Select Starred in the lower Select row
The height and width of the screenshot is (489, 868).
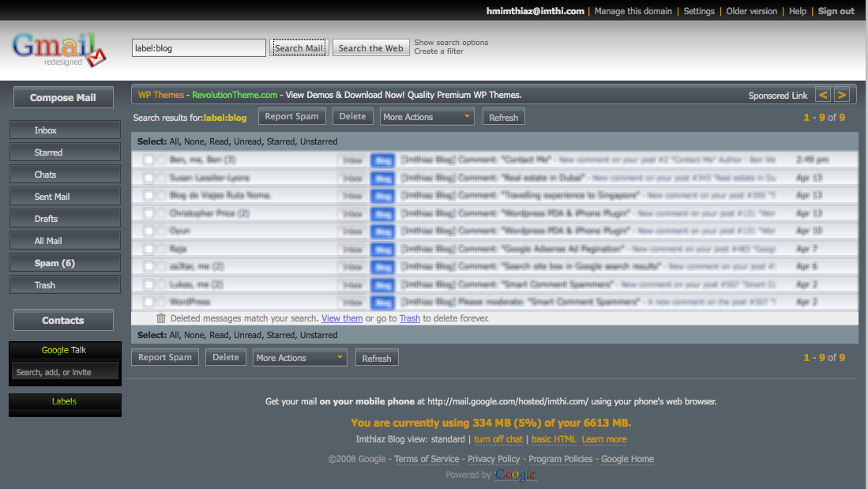click(280, 335)
